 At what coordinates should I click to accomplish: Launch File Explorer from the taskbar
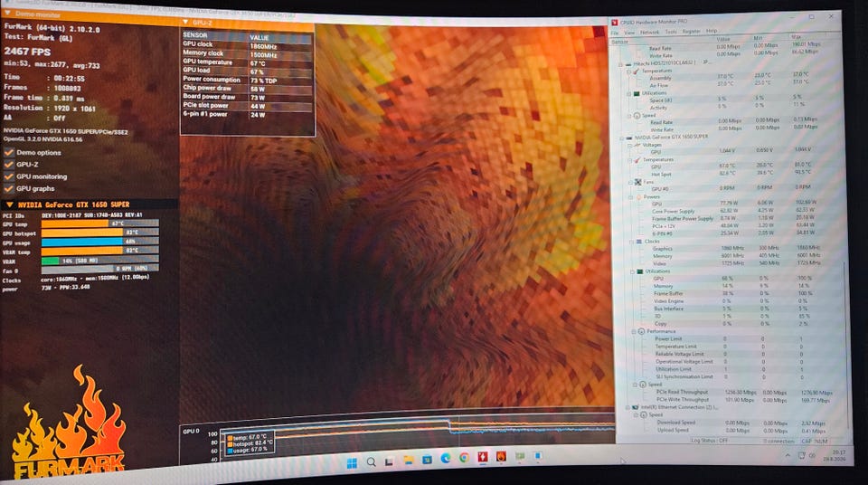point(409,460)
